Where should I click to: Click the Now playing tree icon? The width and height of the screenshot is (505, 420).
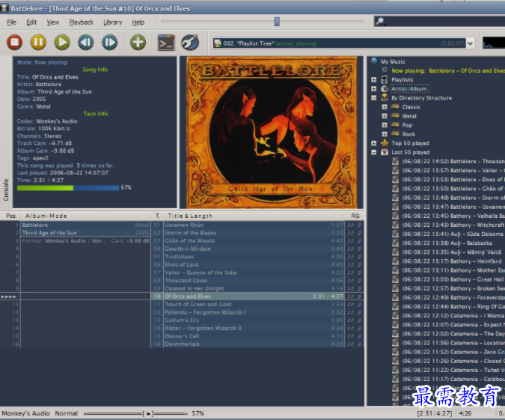(385, 70)
